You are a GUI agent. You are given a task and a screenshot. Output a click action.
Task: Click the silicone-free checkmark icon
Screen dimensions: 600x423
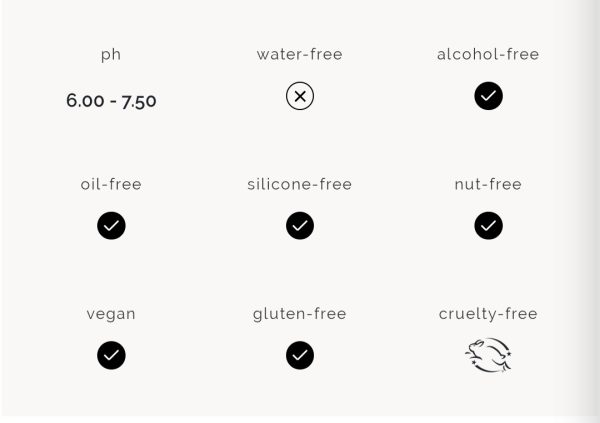tap(300, 225)
